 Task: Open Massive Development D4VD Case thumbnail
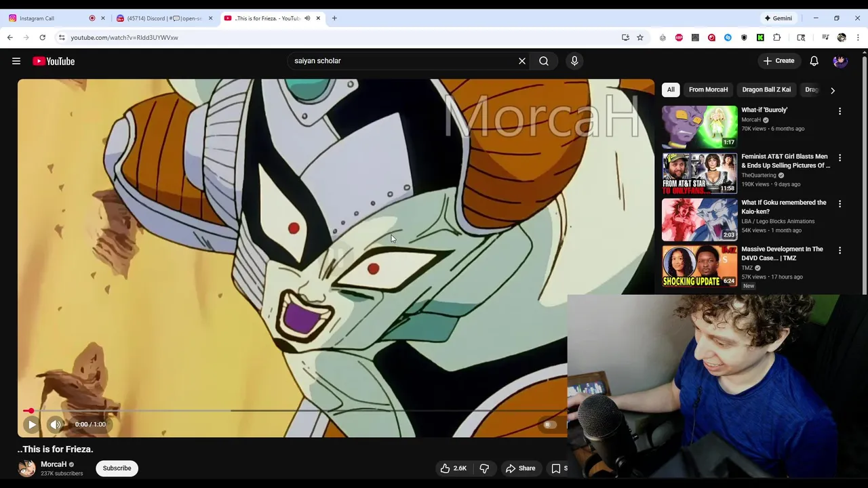(699, 266)
